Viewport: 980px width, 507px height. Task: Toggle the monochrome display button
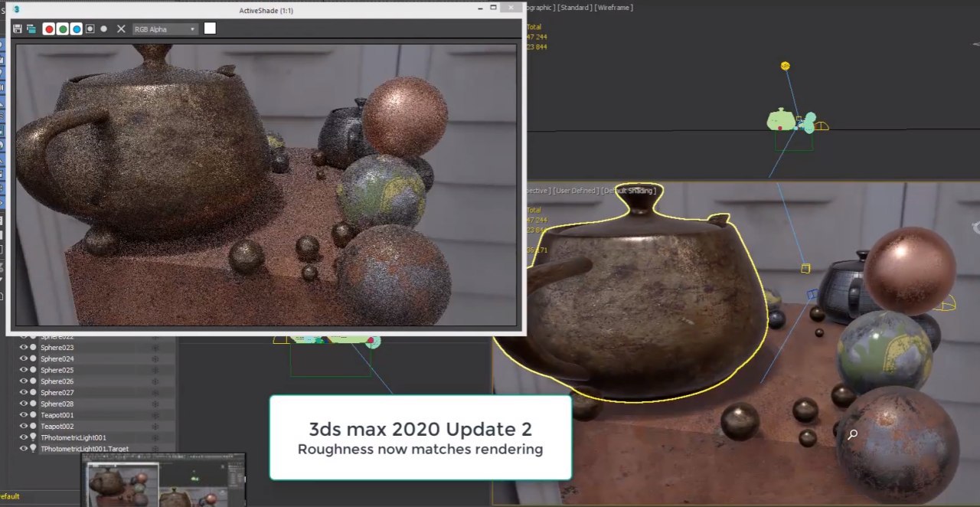(104, 29)
